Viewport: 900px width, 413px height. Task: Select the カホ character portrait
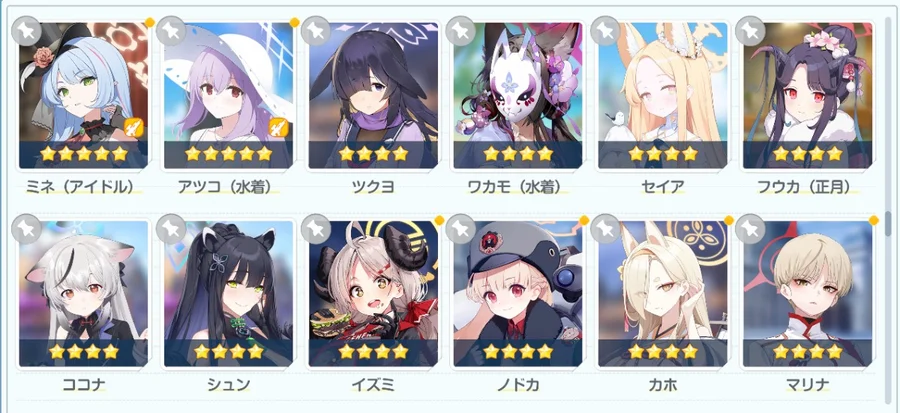tap(662, 294)
